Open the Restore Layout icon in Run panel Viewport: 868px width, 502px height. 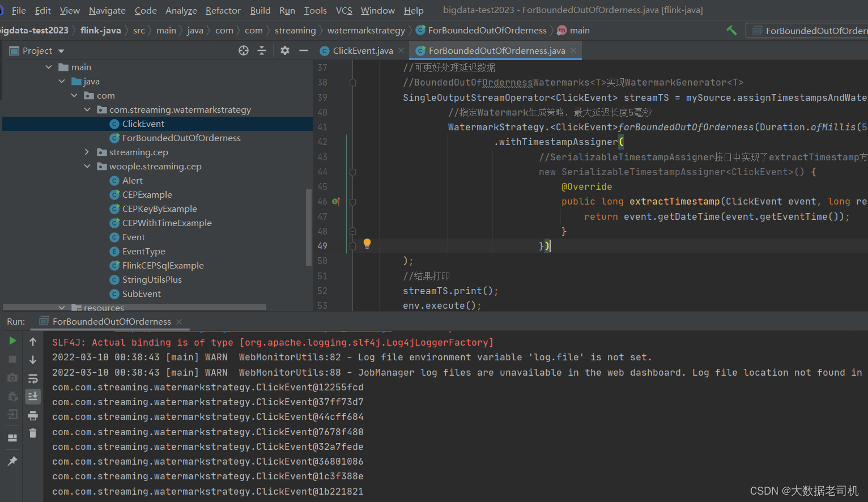(12, 438)
